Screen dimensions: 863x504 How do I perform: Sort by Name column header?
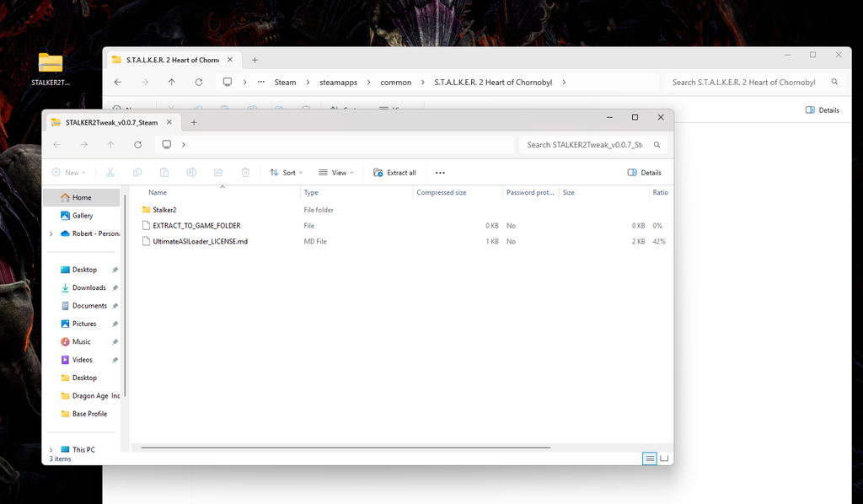pos(158,192)
